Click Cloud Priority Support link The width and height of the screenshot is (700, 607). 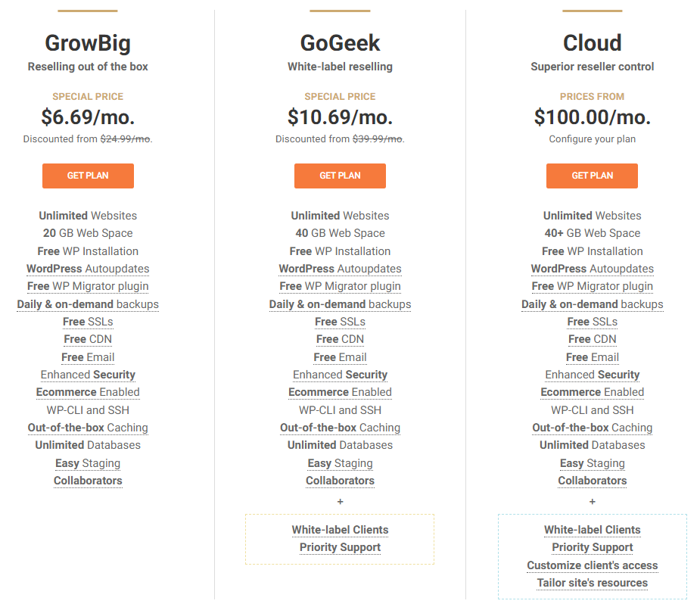pos(592,547)
